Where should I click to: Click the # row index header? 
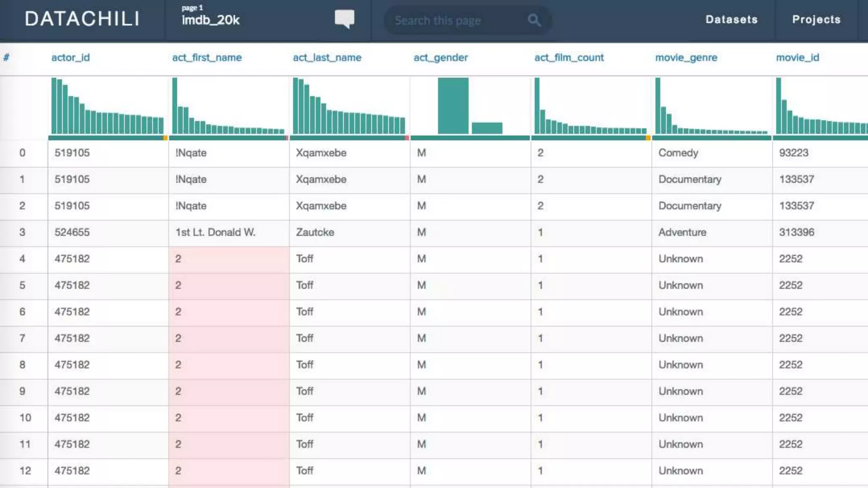tap(6, 58)
